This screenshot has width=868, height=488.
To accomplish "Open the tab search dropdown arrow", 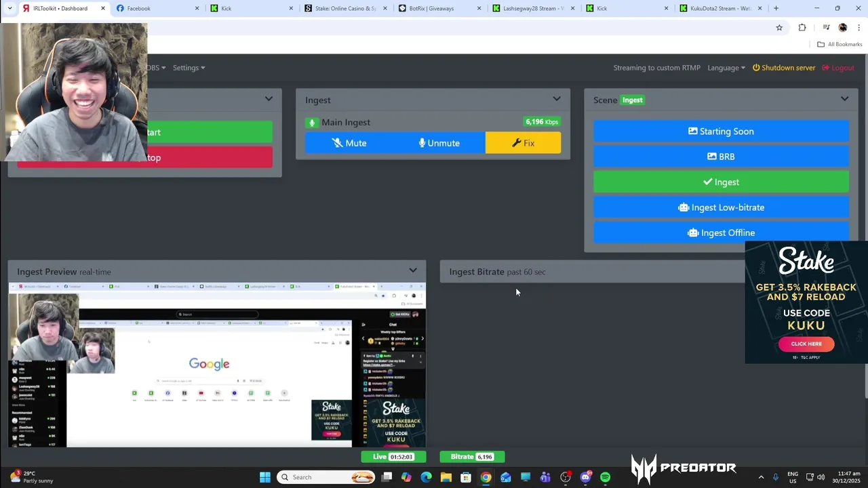I will (x=9, y=8).
